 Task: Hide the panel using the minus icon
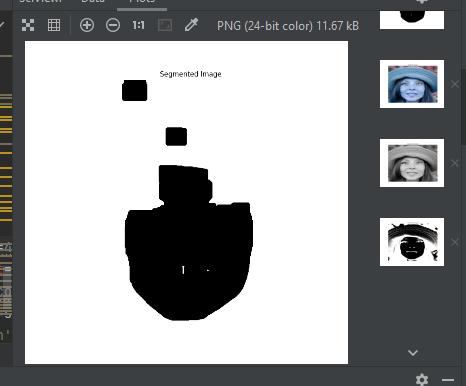[448, 380]
